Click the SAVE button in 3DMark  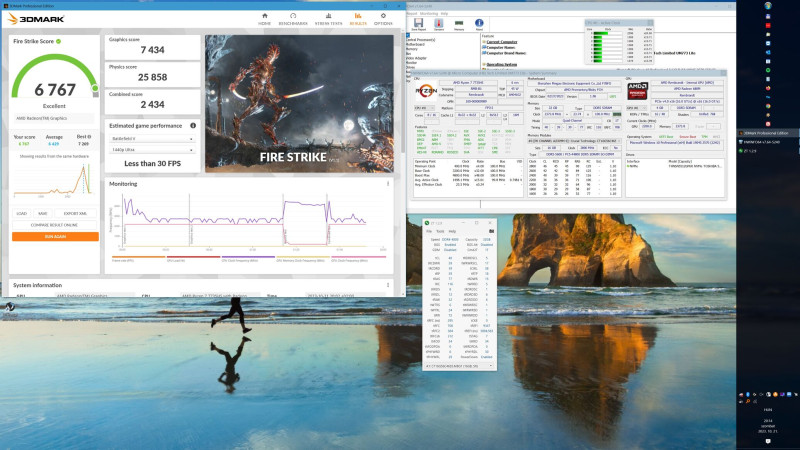(x=43, y=214)
